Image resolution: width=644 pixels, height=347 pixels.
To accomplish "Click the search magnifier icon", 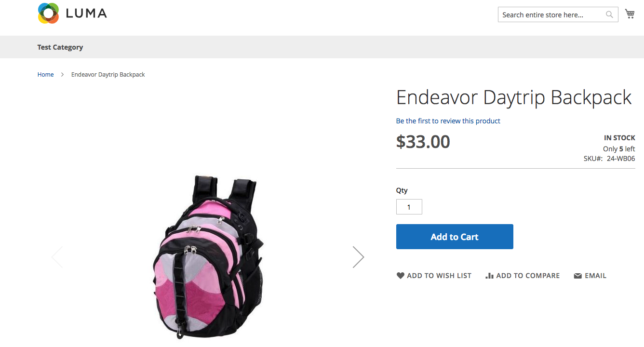I will click(610, 15).
